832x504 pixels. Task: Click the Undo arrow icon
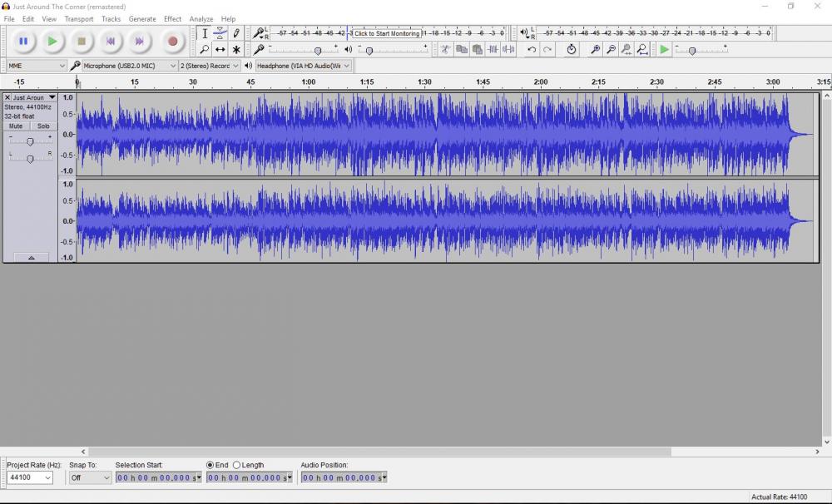(x=532, y=50)
